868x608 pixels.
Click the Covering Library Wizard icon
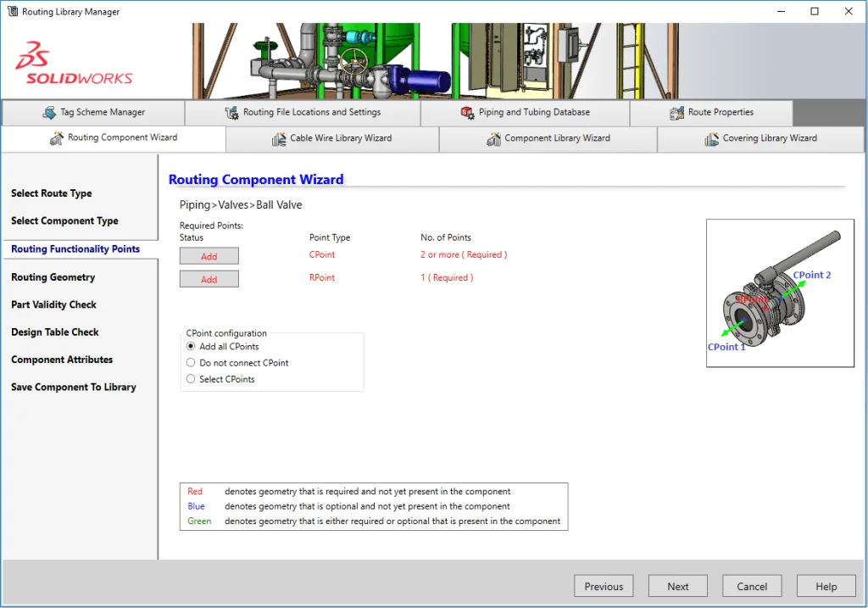[x=712, y=139]
